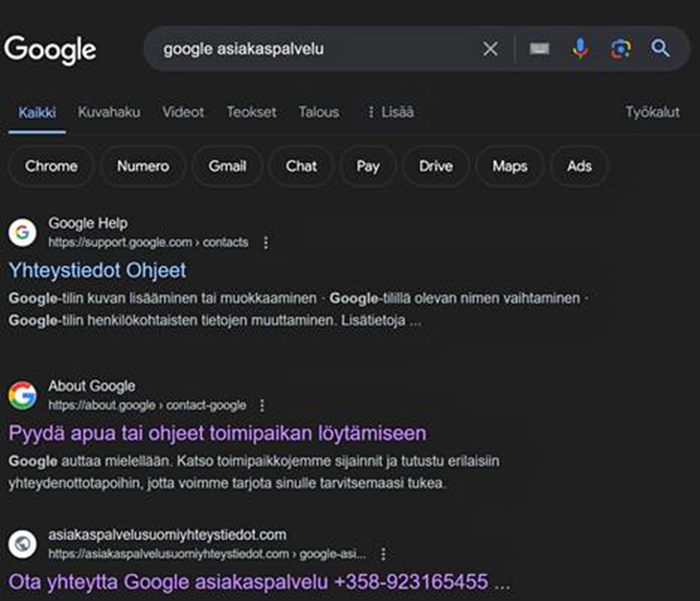This screenshot has width=700, height=601.
Task: Open the Työkalut tools option
Action: 652,112
